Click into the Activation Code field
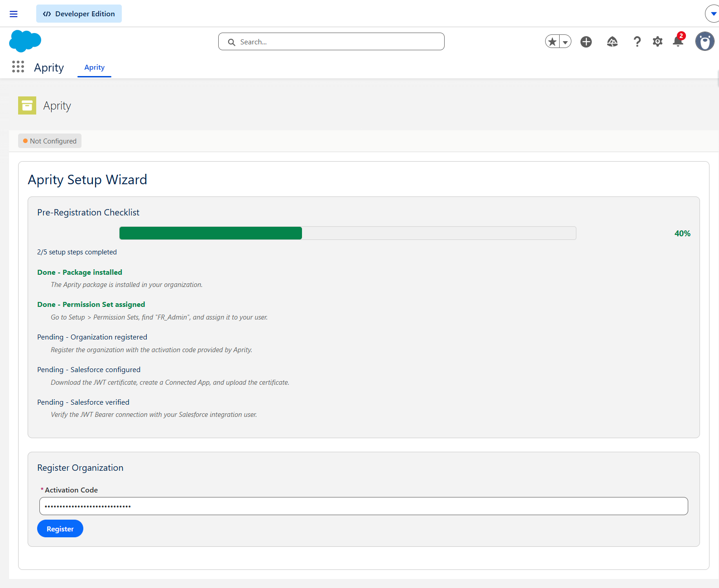This screenshot has height=588, width=719. click(364, 506)
